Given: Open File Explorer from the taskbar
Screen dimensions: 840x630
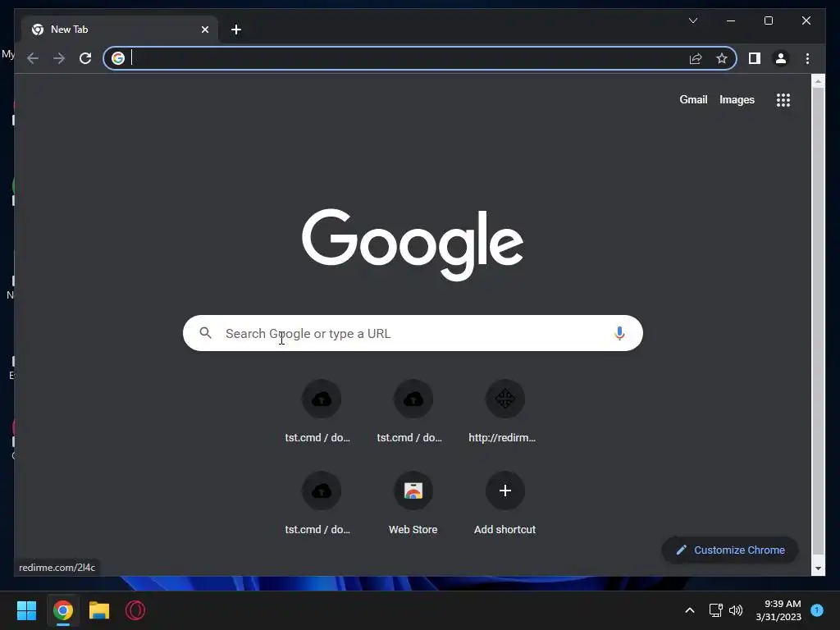Looking at the screenshot, I should point(99,610).
